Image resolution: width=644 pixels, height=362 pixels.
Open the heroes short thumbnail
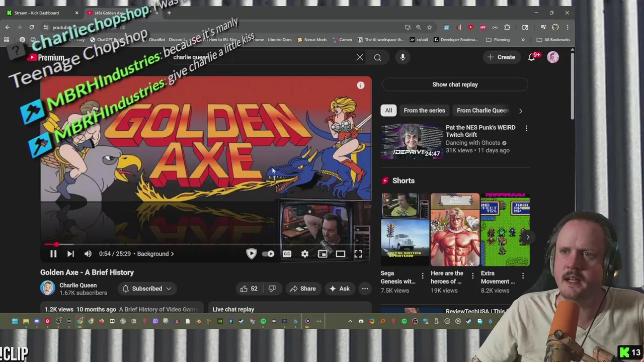455,230
